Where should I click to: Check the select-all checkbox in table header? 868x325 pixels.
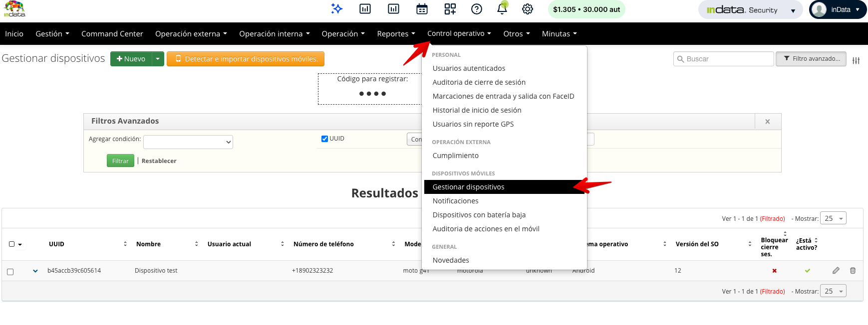tap(12, 244)
